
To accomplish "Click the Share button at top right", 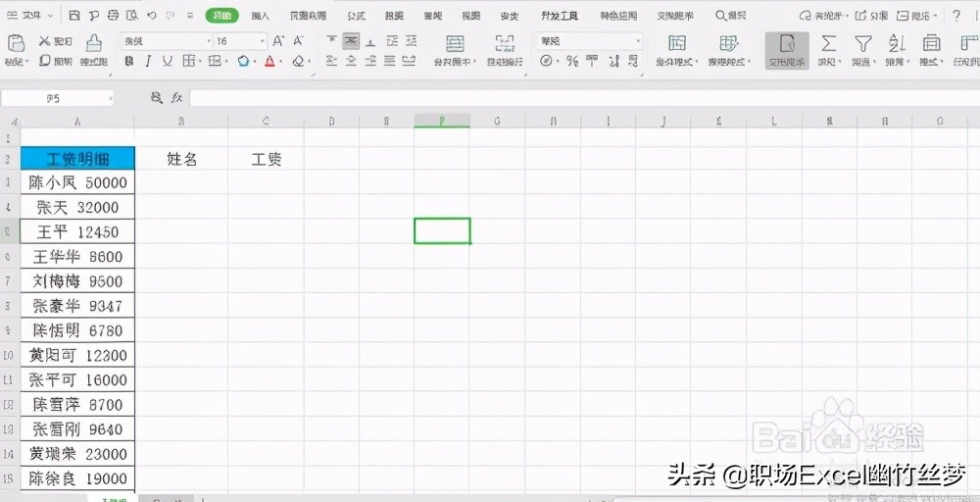I will point(870,15).
